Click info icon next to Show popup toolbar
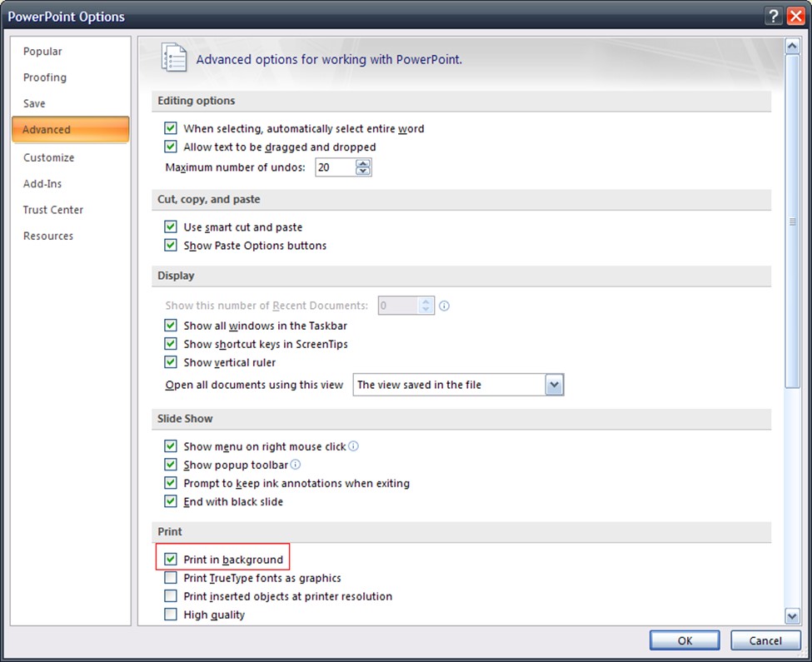 click(295, 465)
